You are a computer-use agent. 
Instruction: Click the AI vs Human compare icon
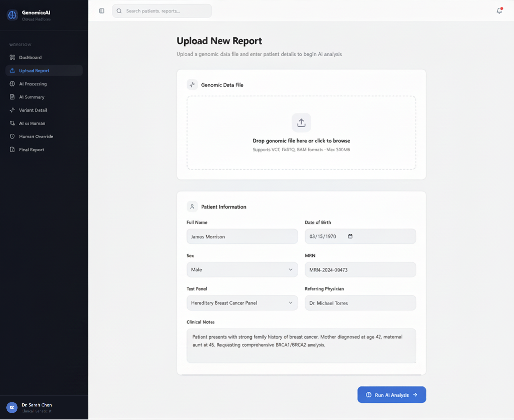click(12, 123)
